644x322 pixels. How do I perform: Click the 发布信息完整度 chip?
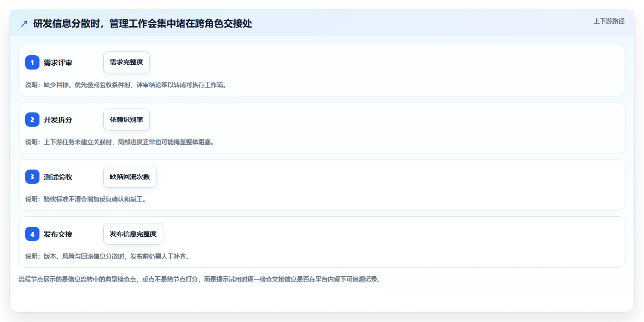pyautogui.click(x=133, y=234)
